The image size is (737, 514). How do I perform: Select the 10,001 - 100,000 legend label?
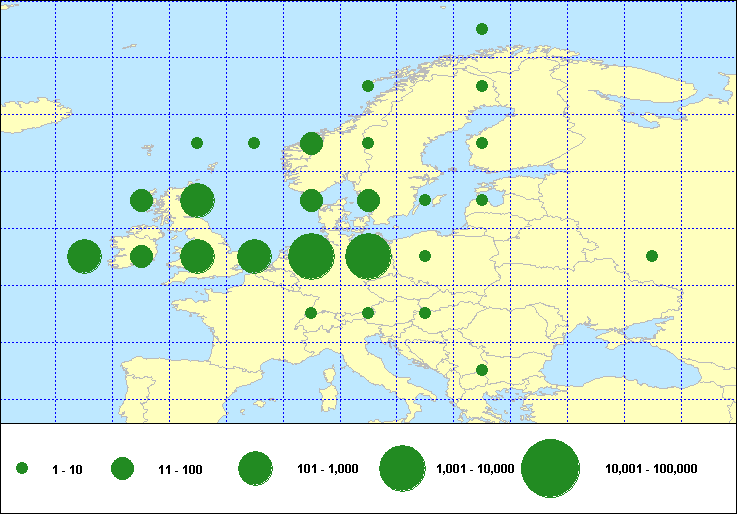pyautogui.click(x=651, y=469)
